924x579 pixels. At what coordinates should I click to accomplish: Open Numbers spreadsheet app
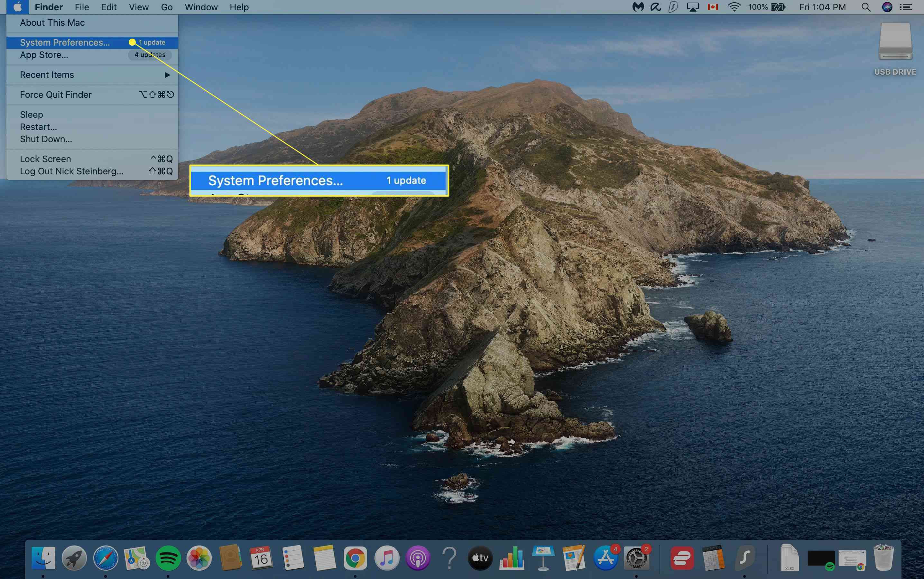(511, 557)
